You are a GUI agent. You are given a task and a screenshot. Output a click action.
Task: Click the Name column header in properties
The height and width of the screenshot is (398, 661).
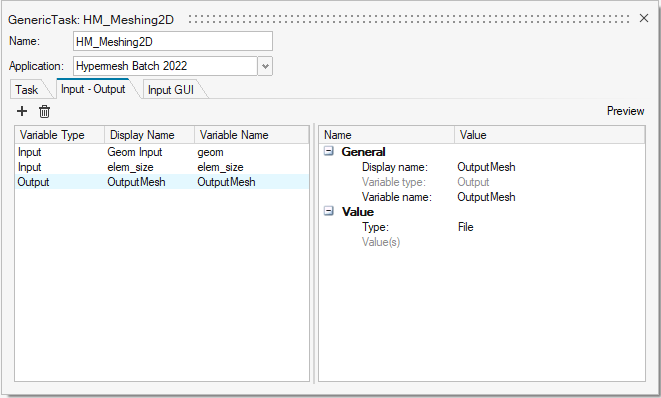pos(387,135)
